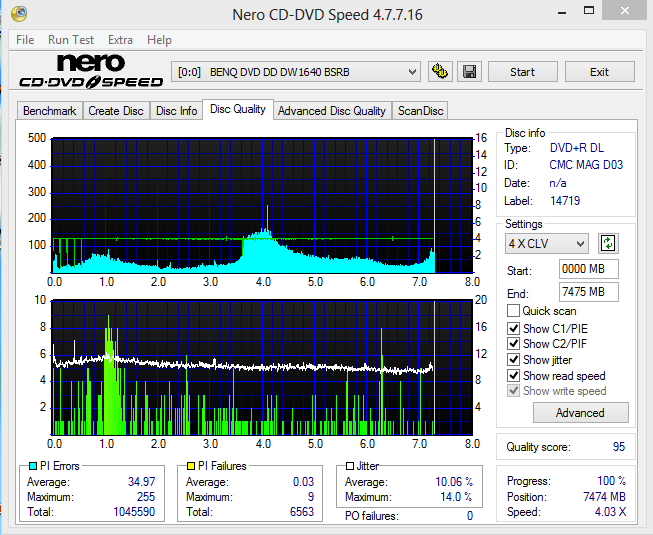This screenshot has width=653, height=535.
Task: Click PI Errors average 34.97
Action: pyautogui.click(x=141, y=482)
